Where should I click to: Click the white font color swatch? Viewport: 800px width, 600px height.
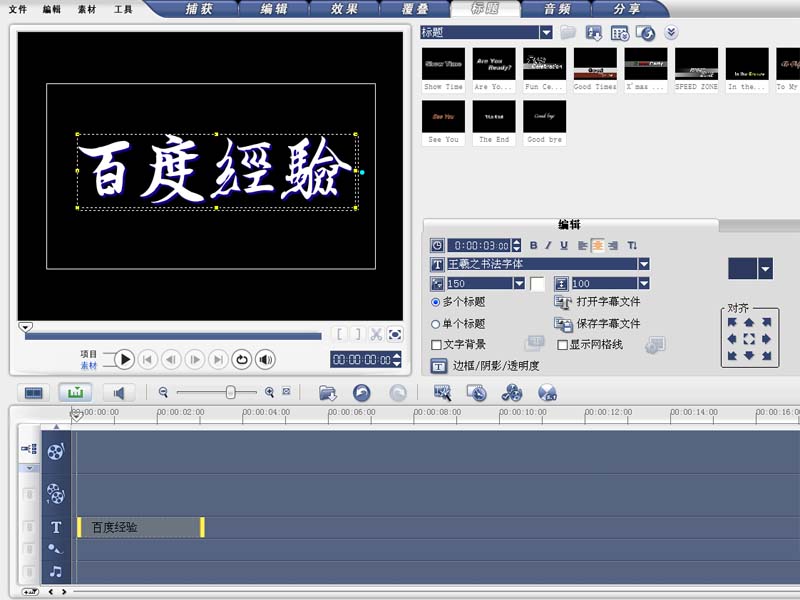(537, 284)
